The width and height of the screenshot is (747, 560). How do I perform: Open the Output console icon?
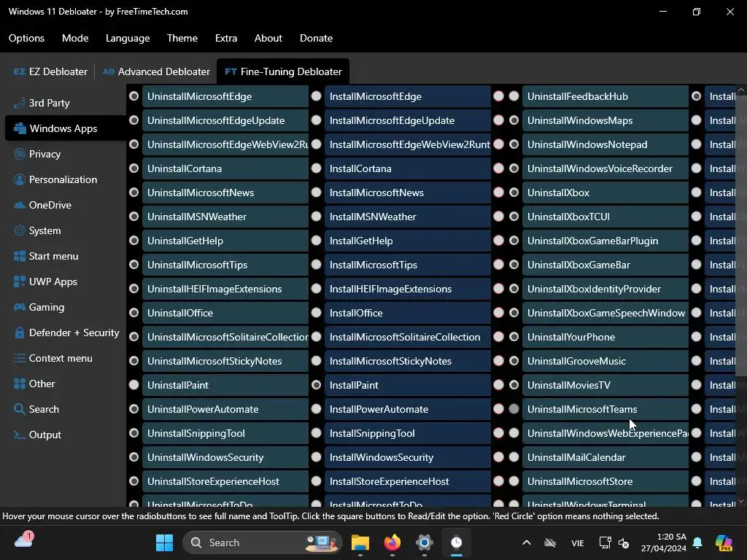click(20, 435)
